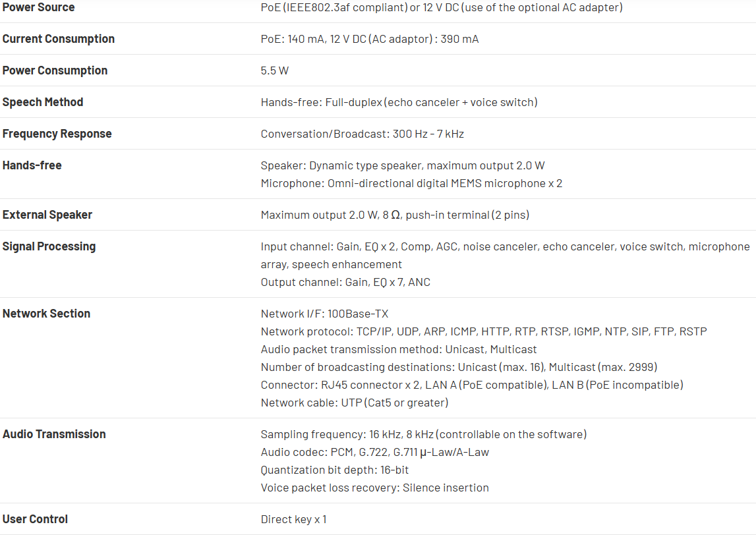
Task: Click the Audio Transmission label
Action: [x=54, y=434]
